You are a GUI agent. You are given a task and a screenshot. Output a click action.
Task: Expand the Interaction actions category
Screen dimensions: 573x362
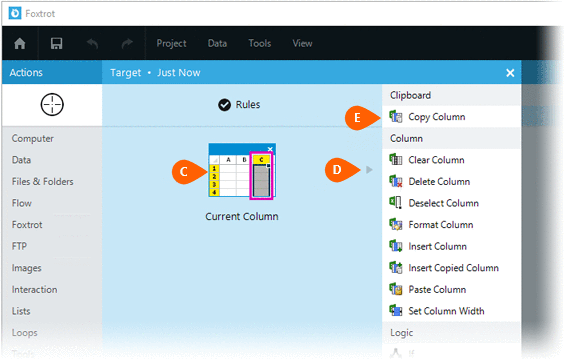pos(34,290)
